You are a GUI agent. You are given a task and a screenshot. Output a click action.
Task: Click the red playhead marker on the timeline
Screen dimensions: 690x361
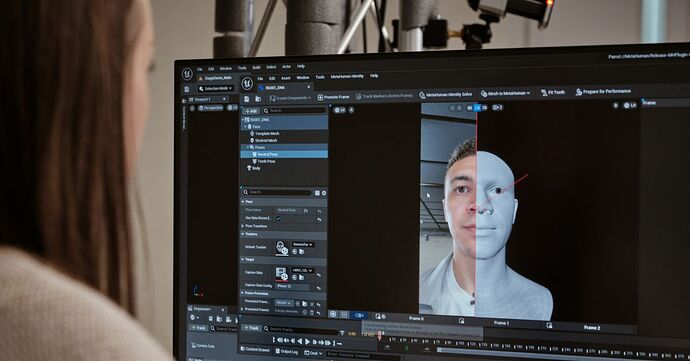click(379, 336)
